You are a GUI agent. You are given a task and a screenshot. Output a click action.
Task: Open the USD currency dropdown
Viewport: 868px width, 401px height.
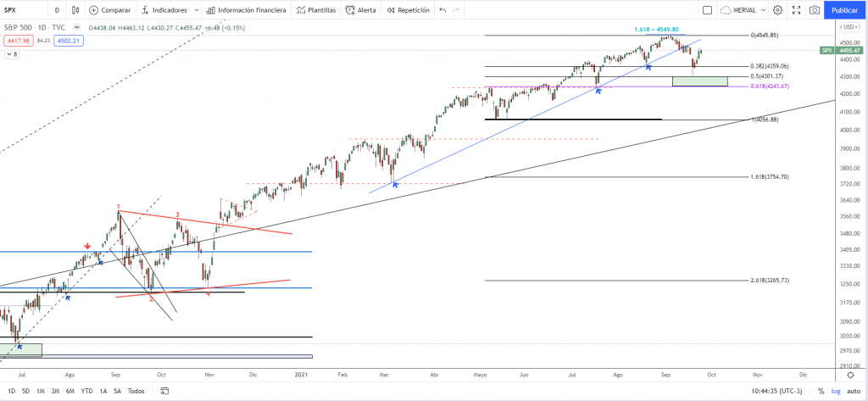851,27
